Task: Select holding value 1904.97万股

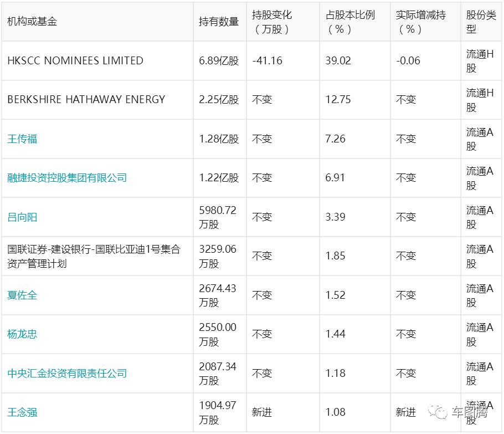Action: tap(218, 412)
